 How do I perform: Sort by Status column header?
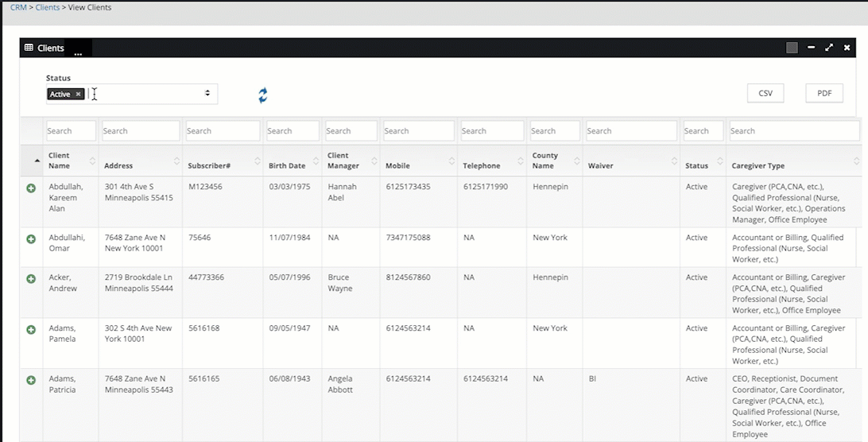(x=703, y=161)
